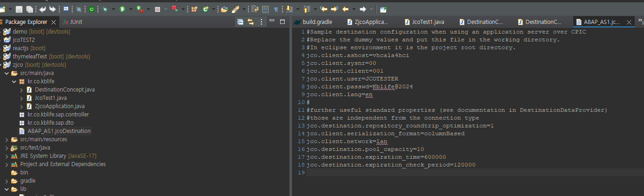Click the New Java Class icon

205,9
